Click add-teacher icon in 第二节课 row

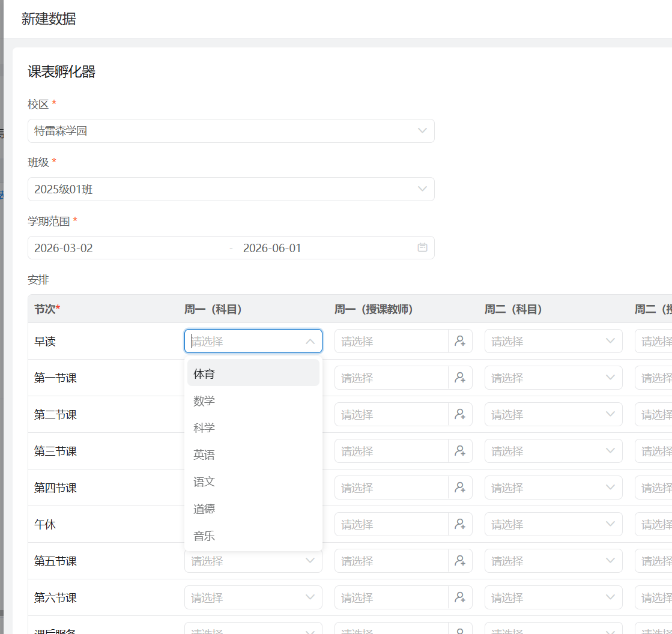(460, 414)
